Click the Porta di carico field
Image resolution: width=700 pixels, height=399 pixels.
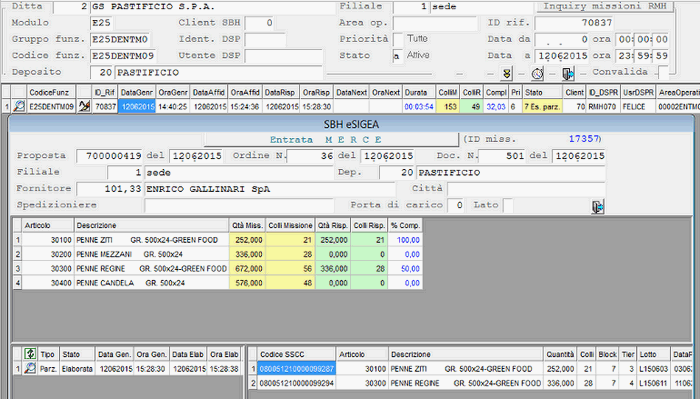456,206
